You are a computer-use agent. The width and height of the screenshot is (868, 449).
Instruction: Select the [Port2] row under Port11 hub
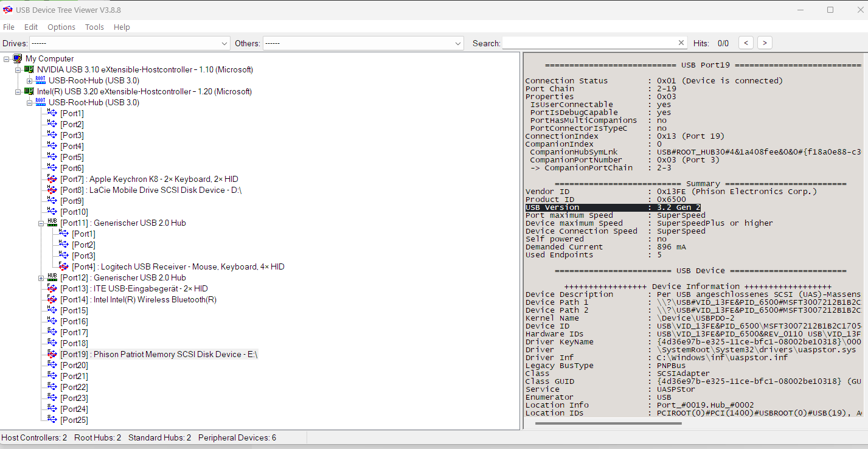click(x=83, y=245)
